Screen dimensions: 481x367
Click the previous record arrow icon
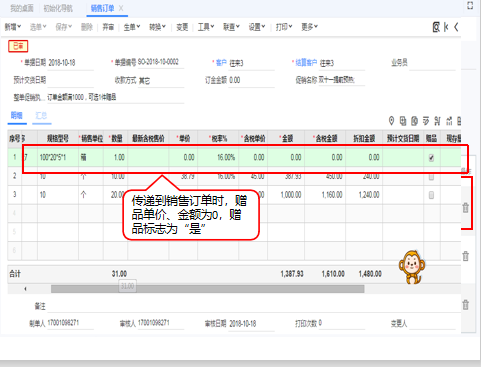pos(456,27)
